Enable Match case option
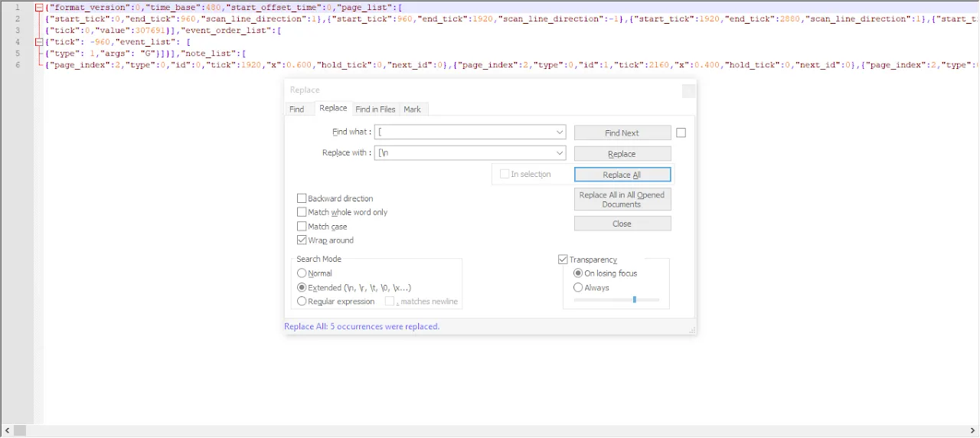The width and height of the screenshot is (980, 438). click(x=302, y=227)
